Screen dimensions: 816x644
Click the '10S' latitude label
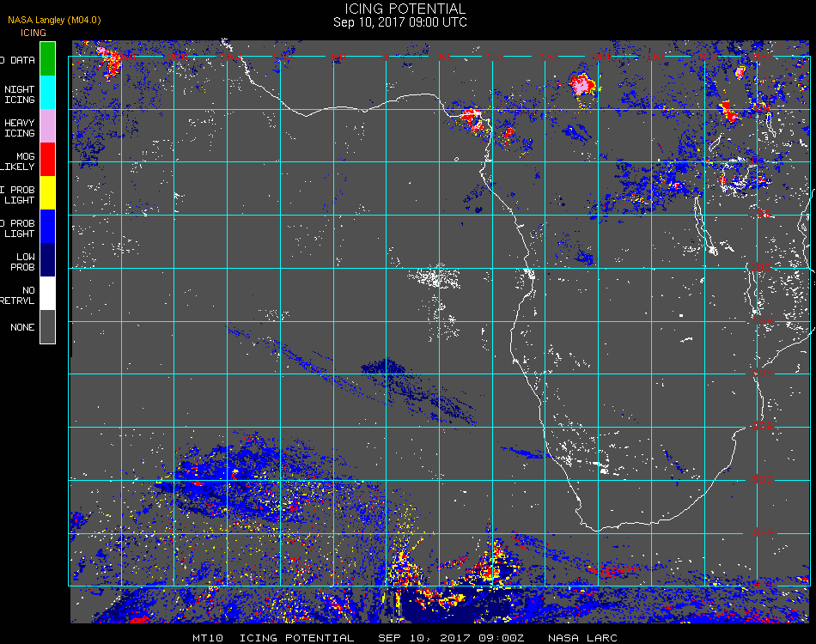tap(761, 267)
